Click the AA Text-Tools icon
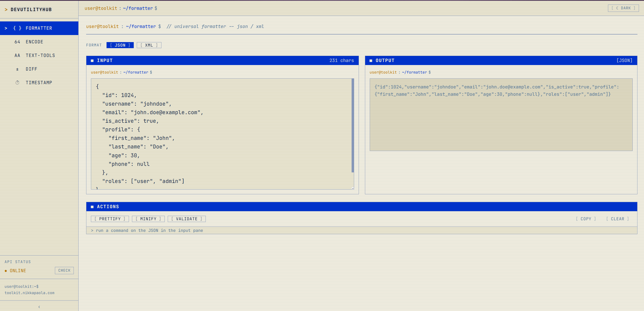 (x=17, y=55)
